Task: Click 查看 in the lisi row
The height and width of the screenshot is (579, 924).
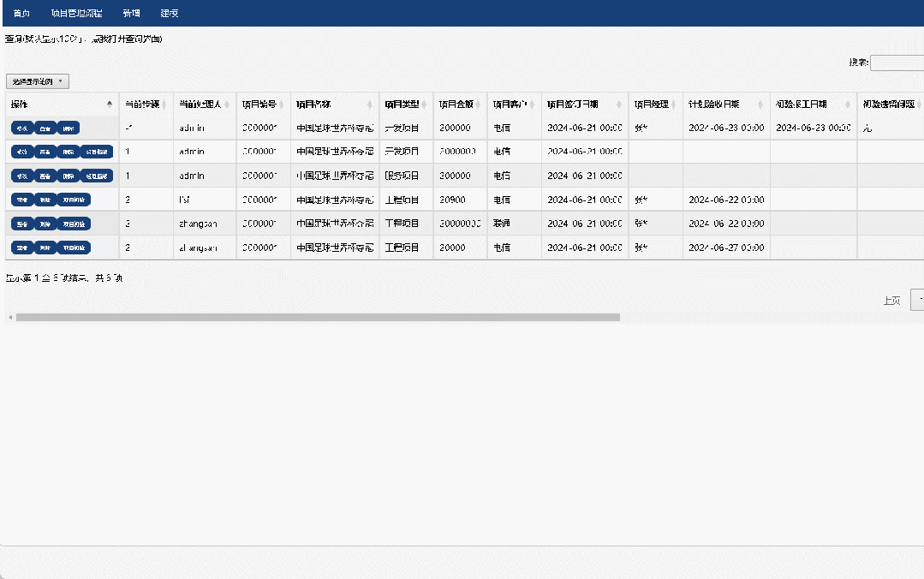Action: (22, 200)
